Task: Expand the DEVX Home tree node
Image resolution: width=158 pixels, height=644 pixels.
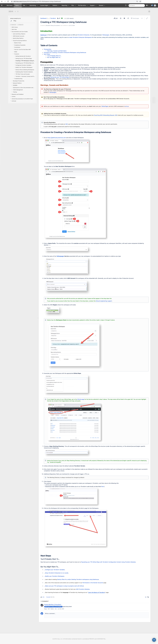Action: [x=11, y=27]
